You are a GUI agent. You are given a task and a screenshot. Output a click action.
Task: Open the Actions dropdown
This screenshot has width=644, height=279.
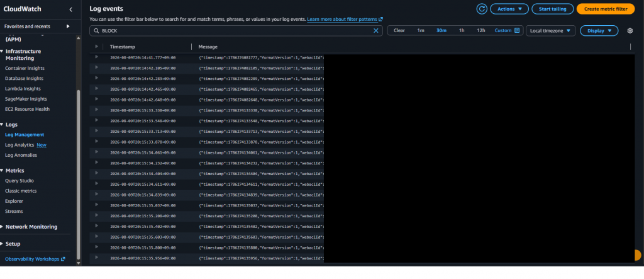509,9
